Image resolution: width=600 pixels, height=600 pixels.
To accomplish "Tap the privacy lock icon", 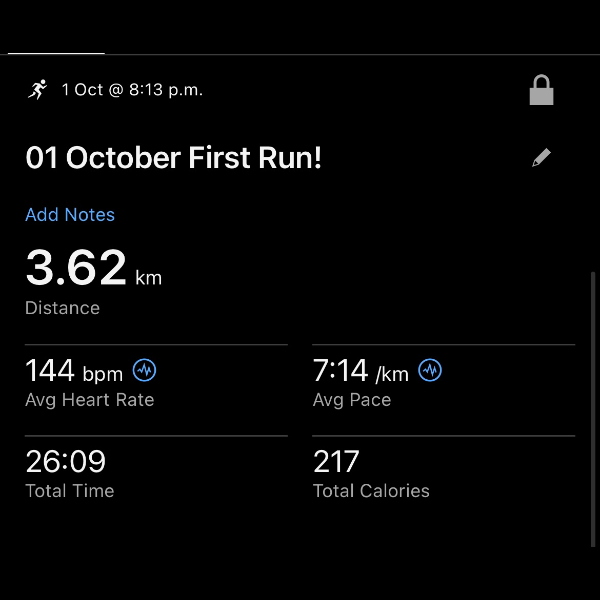I will tap(541, 91).
